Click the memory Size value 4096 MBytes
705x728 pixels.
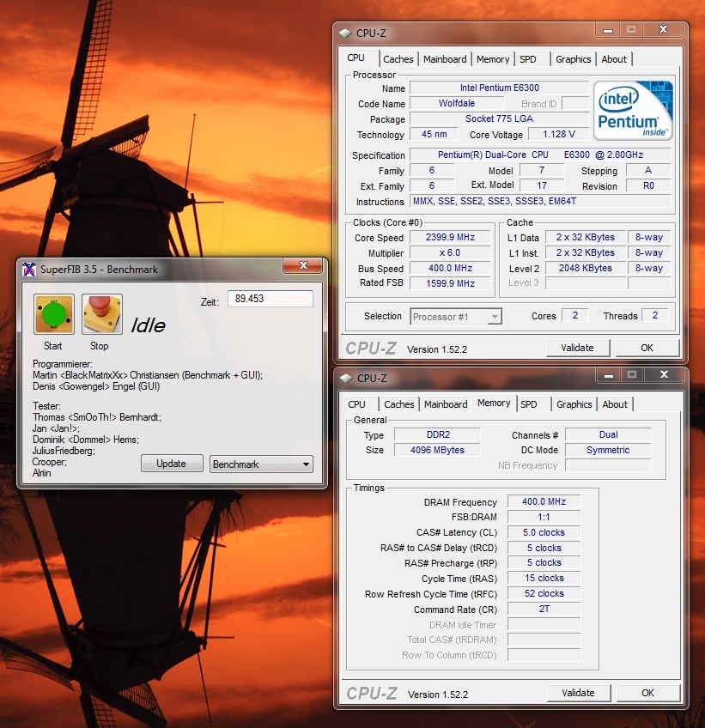click(x=437, y=450)
